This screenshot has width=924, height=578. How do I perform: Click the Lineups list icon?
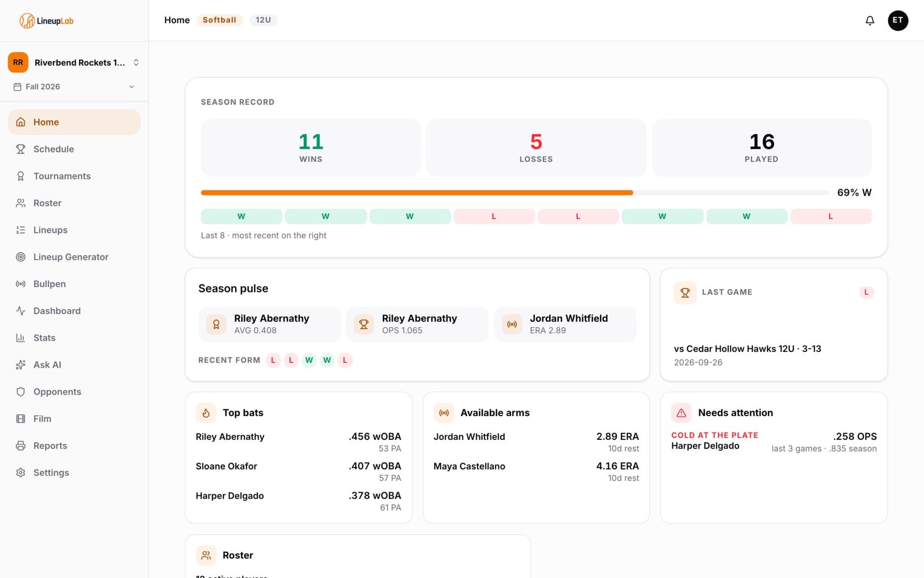21,230
